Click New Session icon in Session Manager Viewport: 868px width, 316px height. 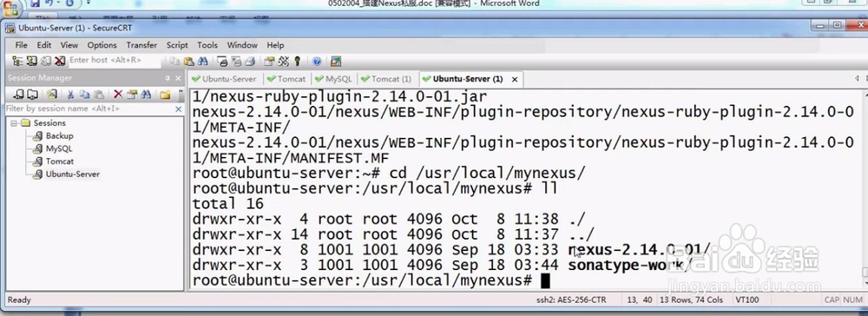[x=51, y=94]
